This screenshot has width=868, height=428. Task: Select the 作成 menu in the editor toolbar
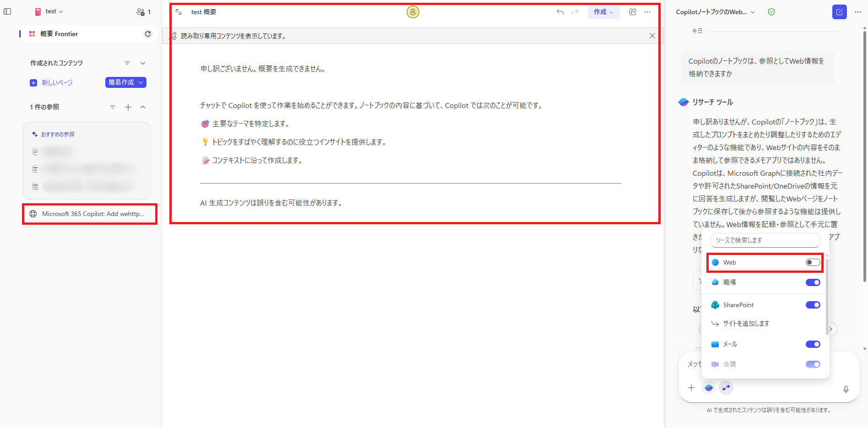pyautogui.click(x=603, y=12)
